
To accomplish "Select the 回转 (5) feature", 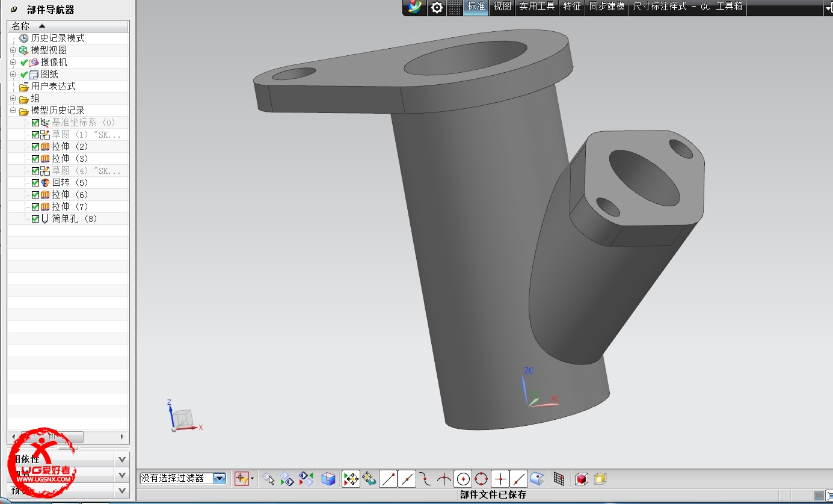I will [x=70, y=182].
